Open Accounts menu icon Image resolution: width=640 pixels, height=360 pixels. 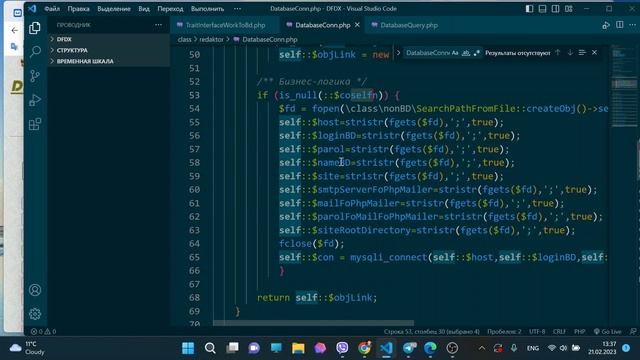[x=35, y=290]
